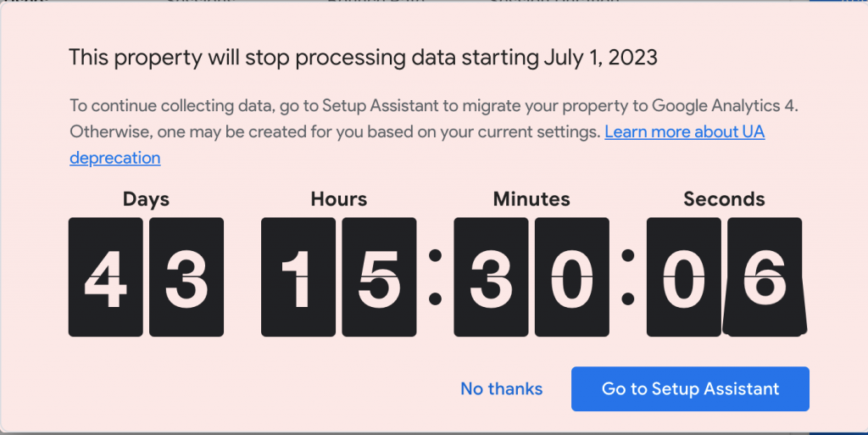This screenshot has height=435, width=868.
Task: Click the Go to Setup Assistant button
Action: [690, 389]
